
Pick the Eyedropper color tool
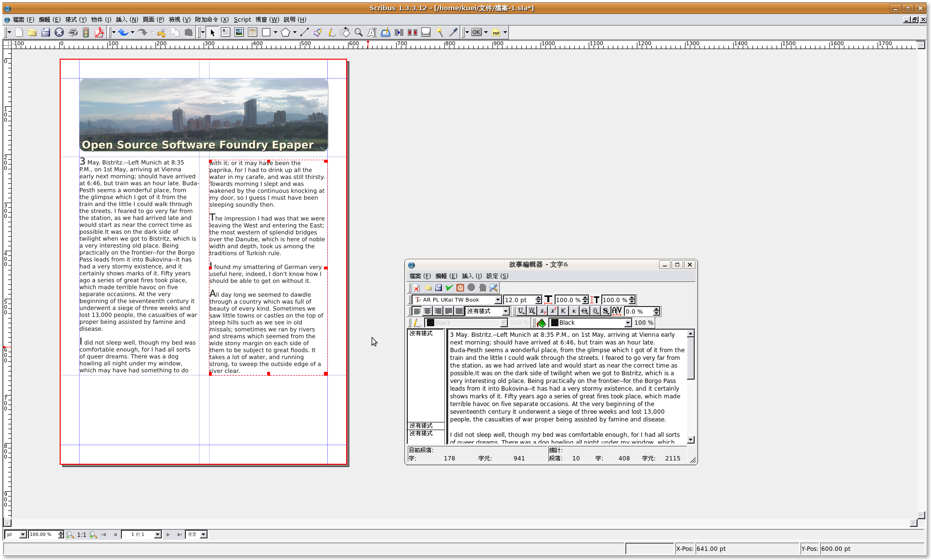[453, 32]
